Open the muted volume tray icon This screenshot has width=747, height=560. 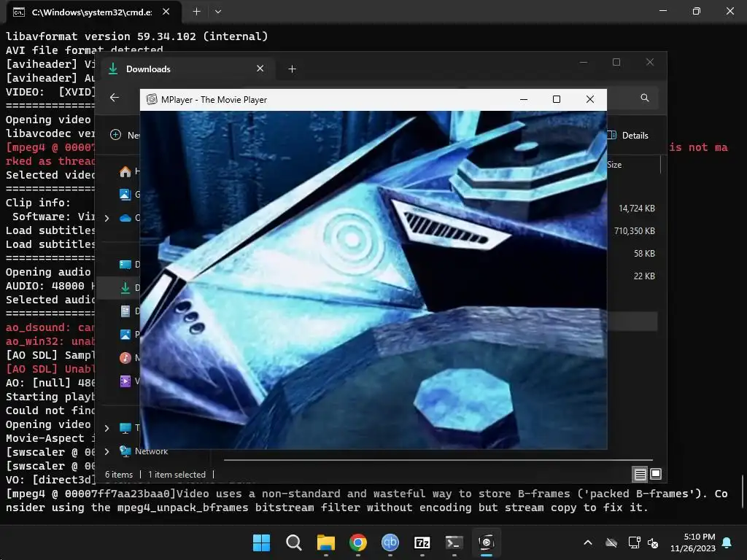[653, 542]
